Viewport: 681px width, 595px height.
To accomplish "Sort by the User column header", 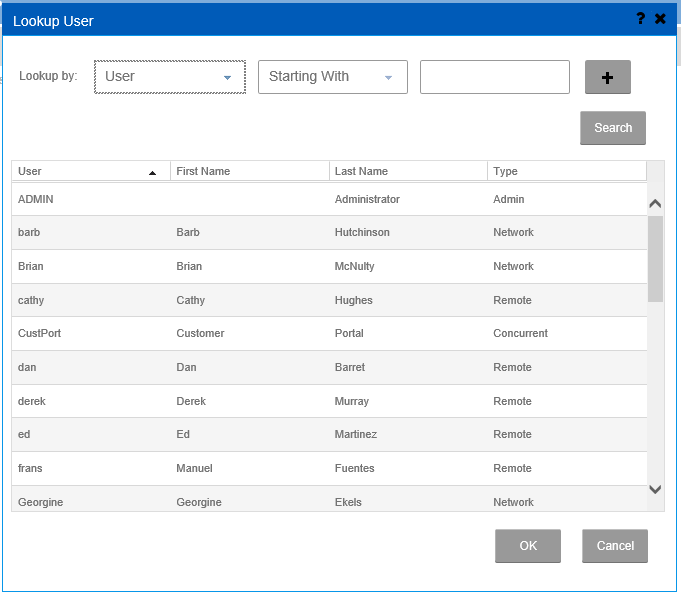I will pyautogui.click(x=90, y=171).
